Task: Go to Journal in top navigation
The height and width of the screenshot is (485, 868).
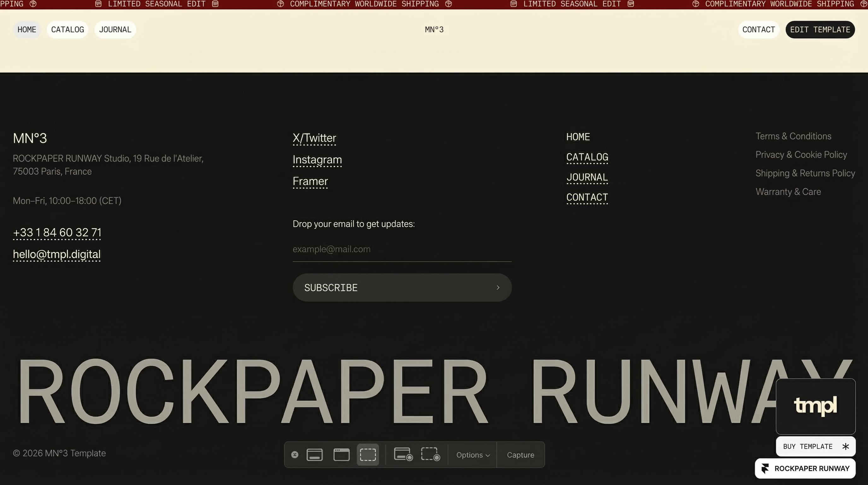Action: click(x=115, y=30)
